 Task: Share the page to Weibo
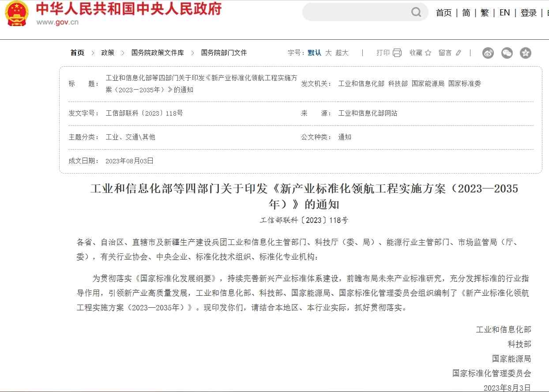488,53
